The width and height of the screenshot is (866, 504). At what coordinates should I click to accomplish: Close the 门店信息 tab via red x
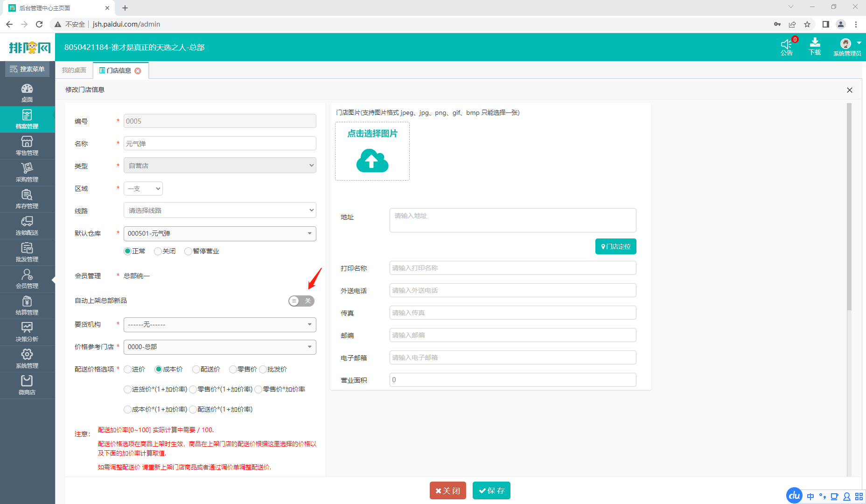[x=138, y=71]
